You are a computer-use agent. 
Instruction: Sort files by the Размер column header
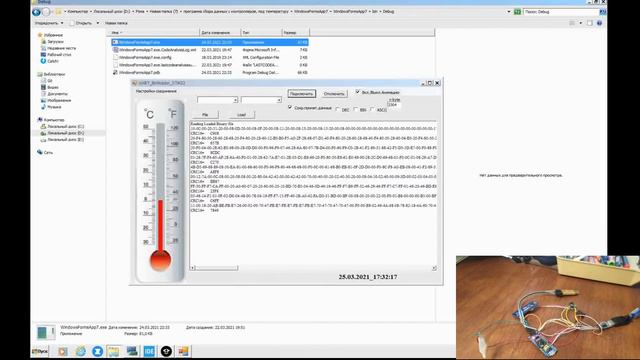[x=296, y=32]
